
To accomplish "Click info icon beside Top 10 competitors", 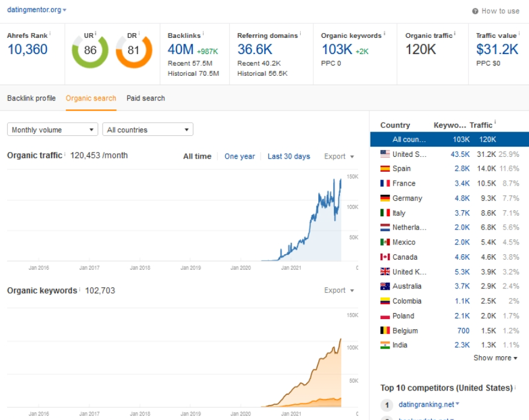I will pos(515,386).
